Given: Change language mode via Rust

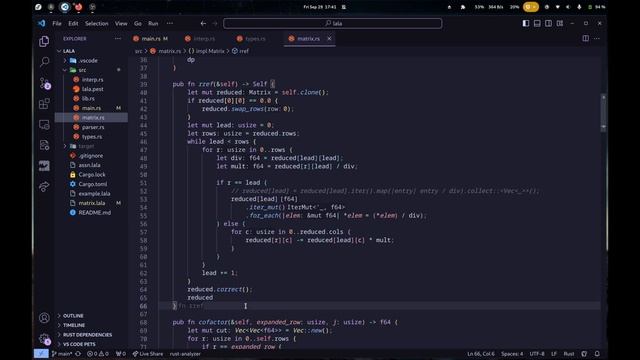Looking at the screenshot, I should pyautogui.click(x=569, y=354).
